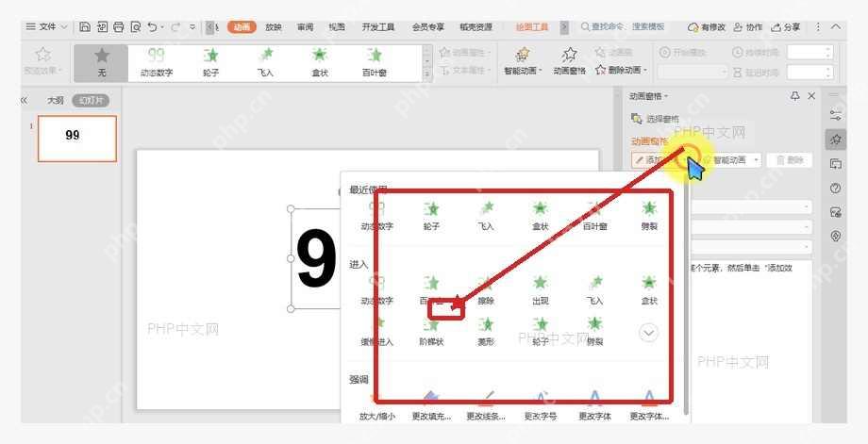Click the 预览效果 star button

(x=42, y=61)
